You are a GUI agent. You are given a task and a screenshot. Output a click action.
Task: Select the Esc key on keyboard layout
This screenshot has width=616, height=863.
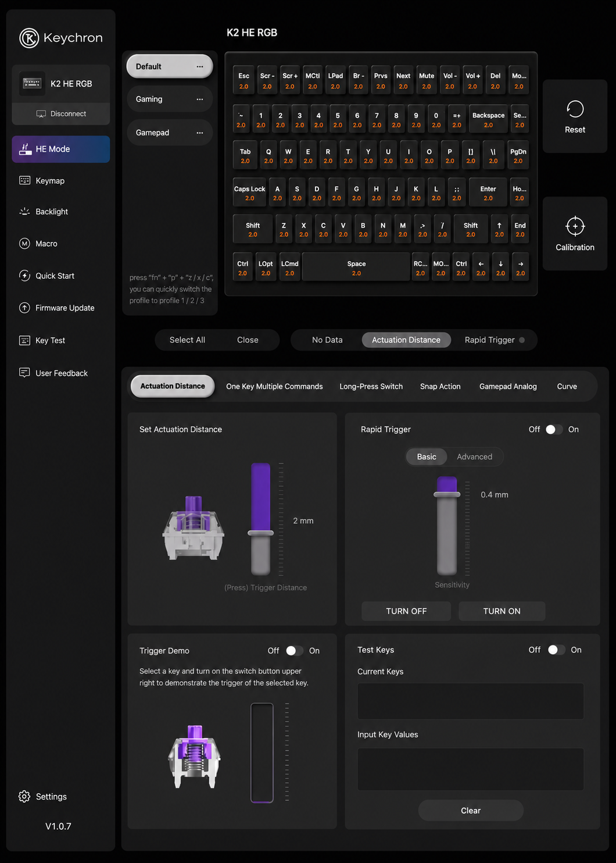243,80
